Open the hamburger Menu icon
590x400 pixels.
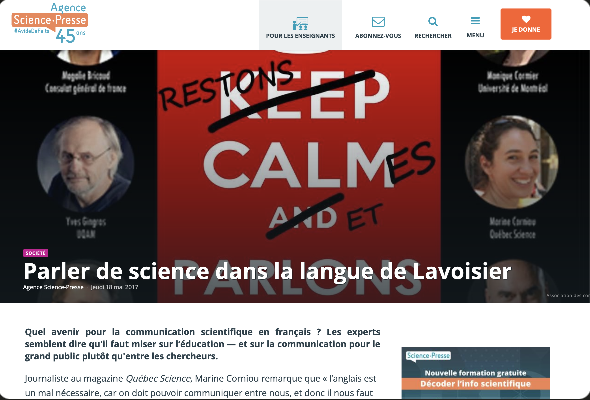pyautogui.click(x=475, y=21)
